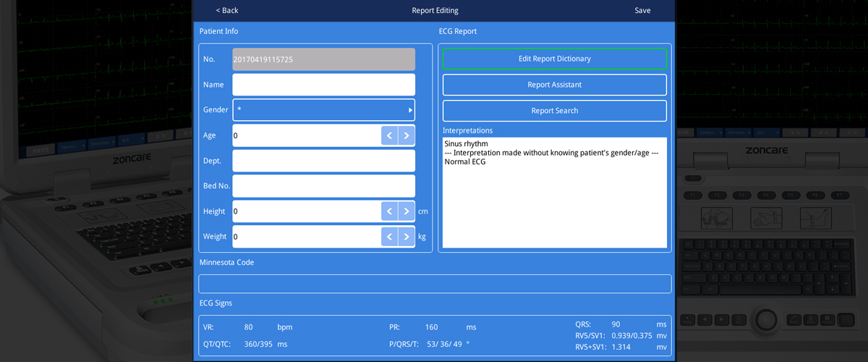This screenshot has width=868, height=362.
Task: Select the Dept. input field
Action: 323,161
